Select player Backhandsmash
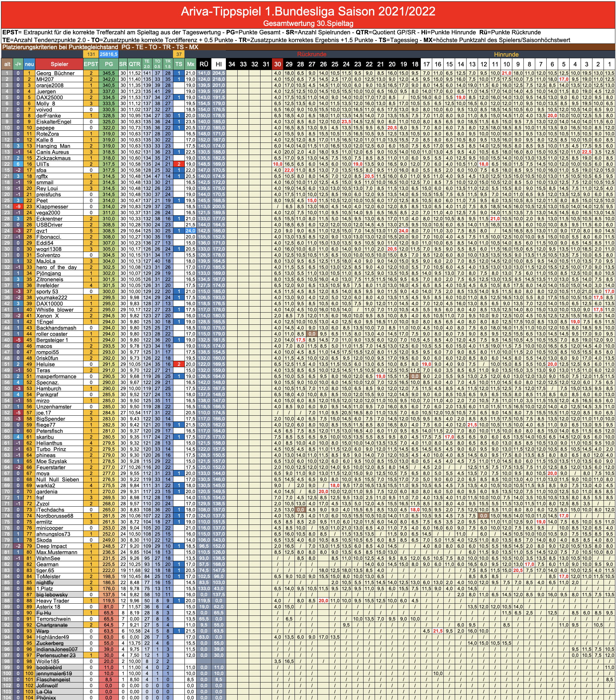The height and width of the screenshot is (700, 616). point(56,328)
